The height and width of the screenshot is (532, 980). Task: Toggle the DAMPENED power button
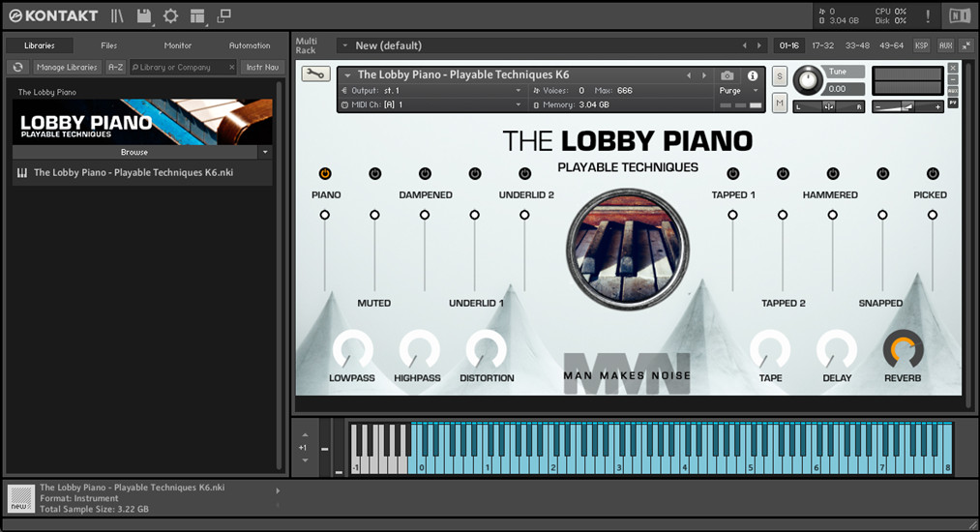coord(425,174)
